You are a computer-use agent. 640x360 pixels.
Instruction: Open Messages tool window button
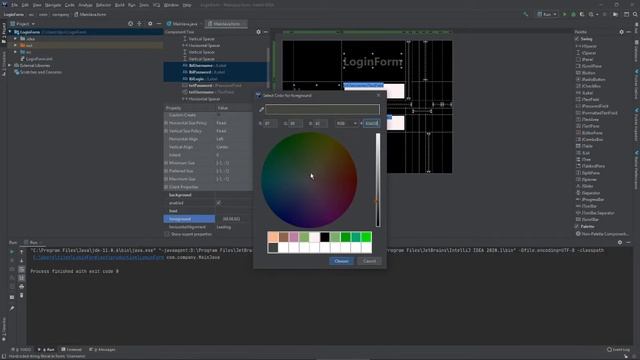pos(102,350)
